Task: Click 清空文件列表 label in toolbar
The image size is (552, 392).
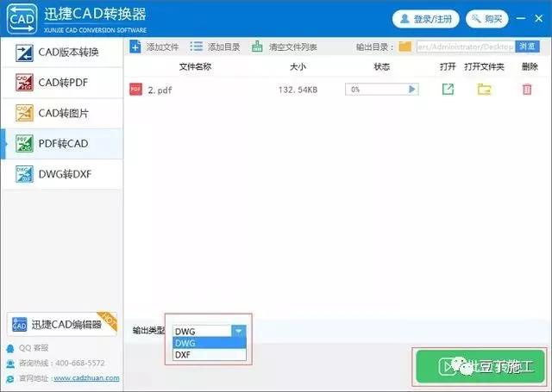Action: [293, 47]
